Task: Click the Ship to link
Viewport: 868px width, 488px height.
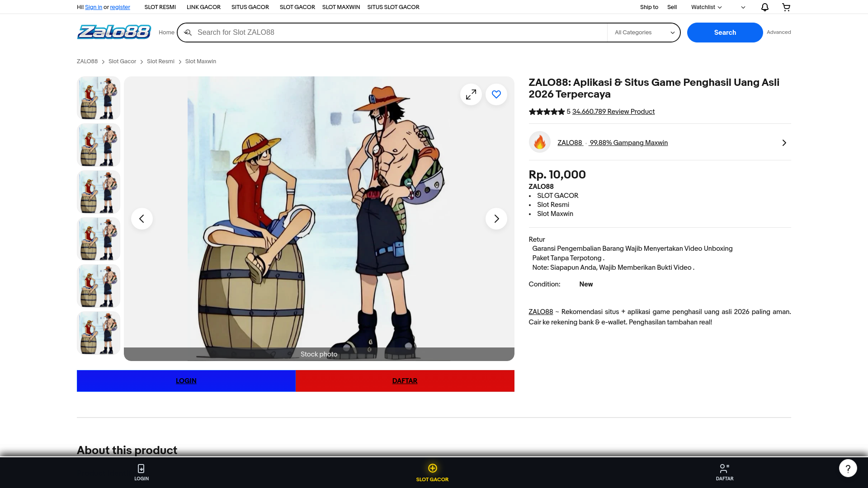Action: click(x=649, y=7)
